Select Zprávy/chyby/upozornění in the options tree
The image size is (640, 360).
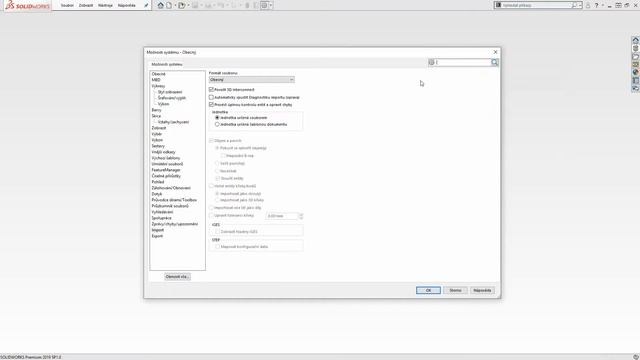175,224
